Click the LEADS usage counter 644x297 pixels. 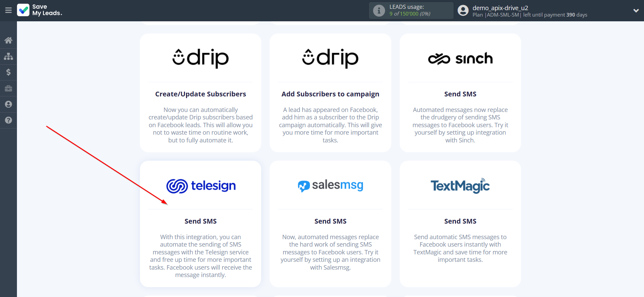[410, 14]
